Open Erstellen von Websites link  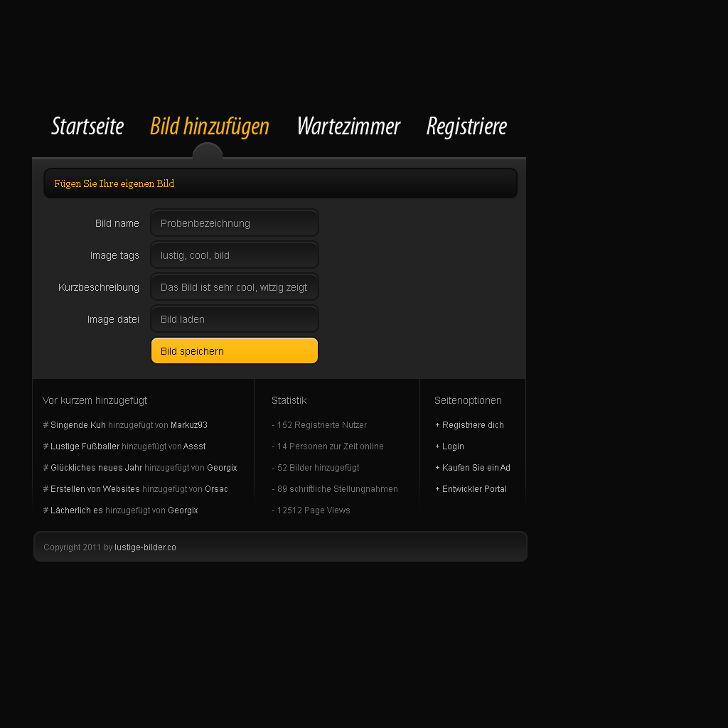(95, 489)
